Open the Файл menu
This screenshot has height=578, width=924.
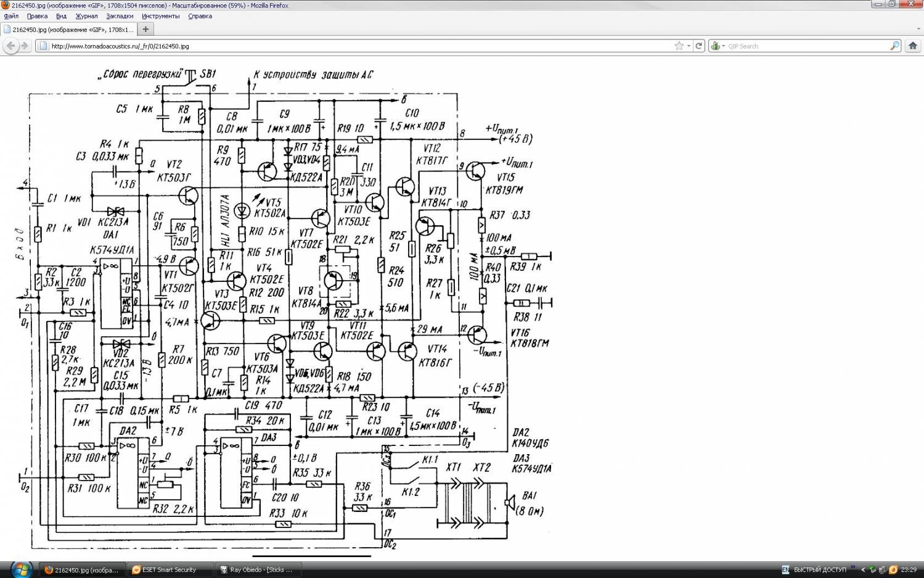coord(11,16)
